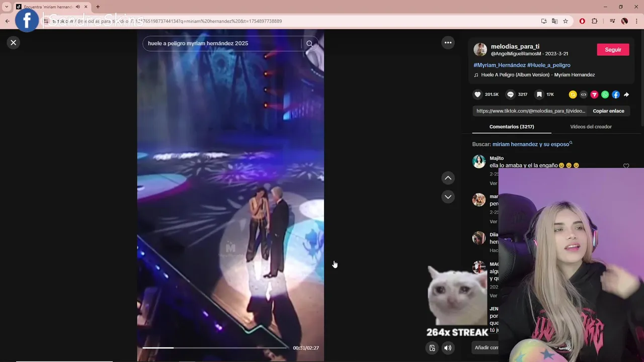Open more share options arrow
This screenshot has height=362, width=644.
626,95
